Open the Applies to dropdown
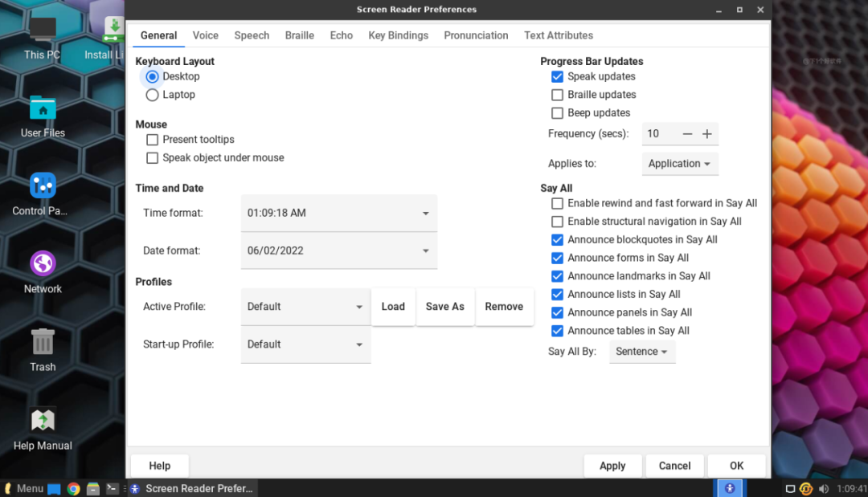868x497 pixels. (x=679, y=164)
